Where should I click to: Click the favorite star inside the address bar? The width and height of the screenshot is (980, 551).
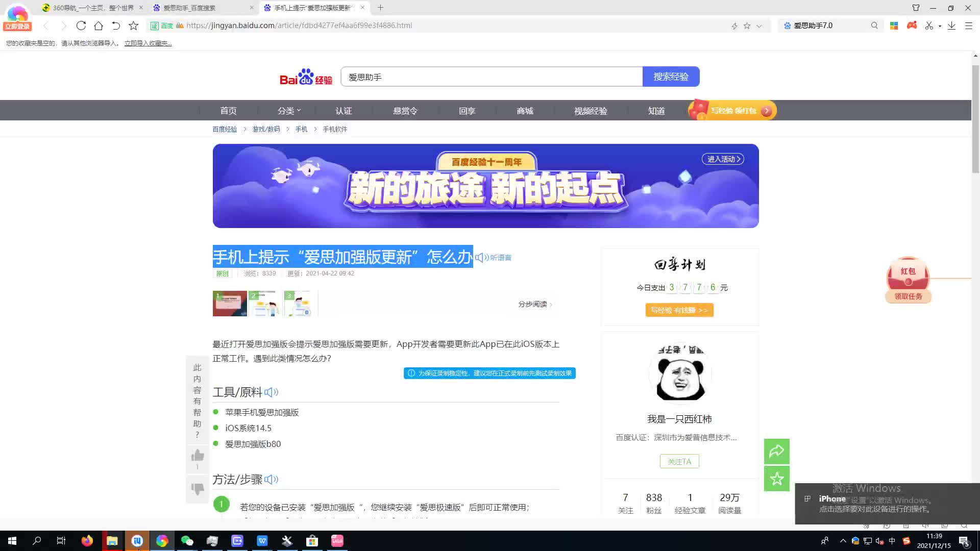pos(747,26)
